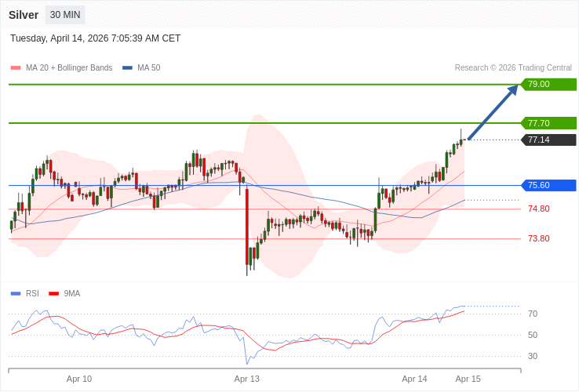The height and width of the screenshot is (392, 579).
Task: Select the timestamp Tuesday, April 14, 2026
Action: tap(95, 38)
